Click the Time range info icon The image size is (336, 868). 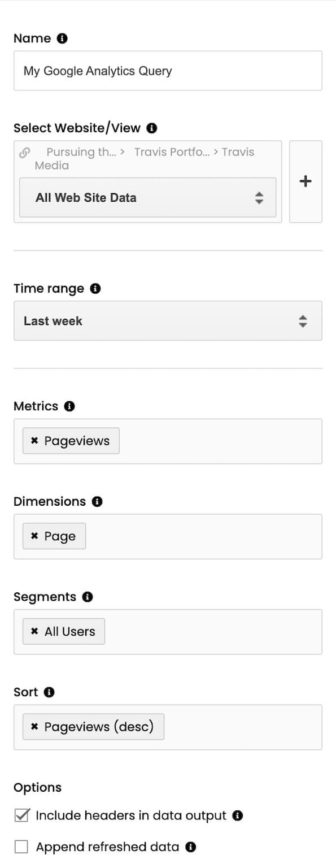point(95,289)
